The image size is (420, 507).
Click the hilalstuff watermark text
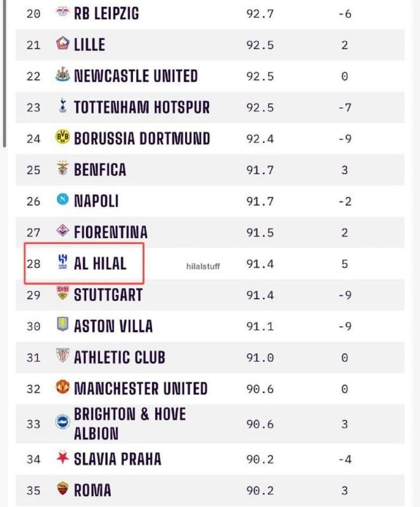(x=203, y=266)
